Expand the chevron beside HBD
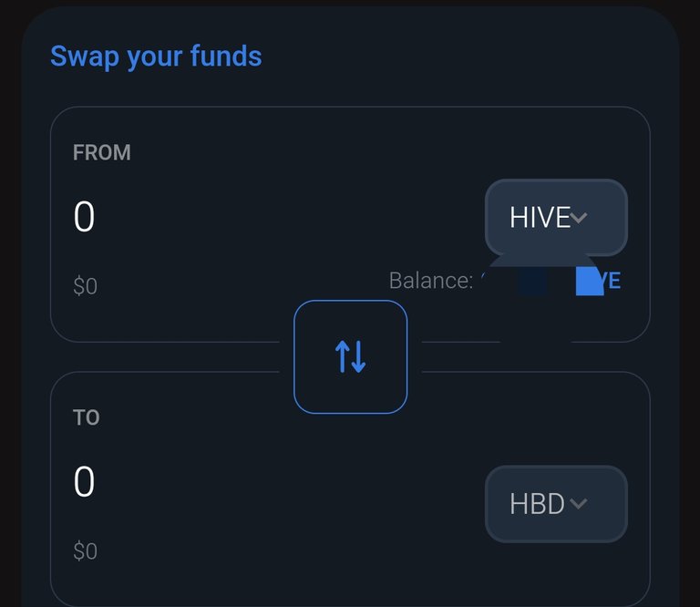 coord(579,504)
